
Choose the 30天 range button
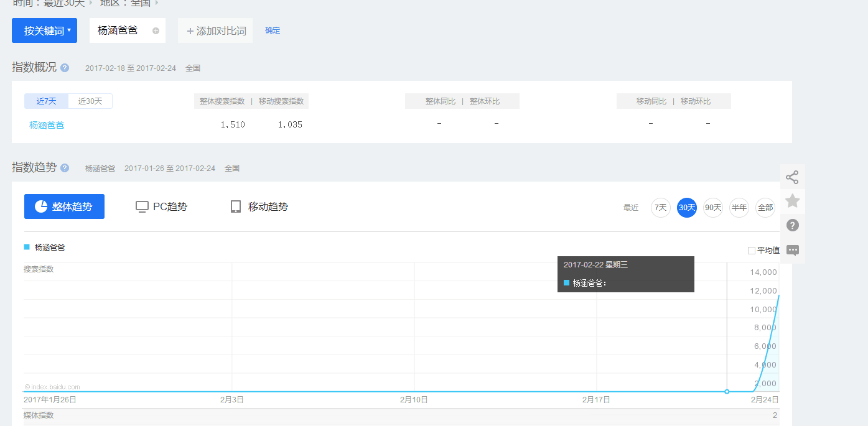pyautogui.click(x=687, y=208)
